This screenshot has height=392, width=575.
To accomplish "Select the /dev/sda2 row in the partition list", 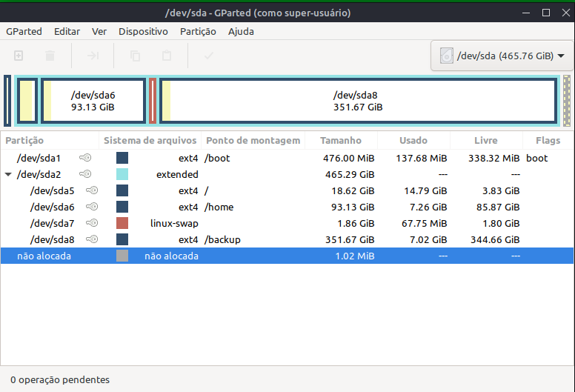I will tap(287, 174).
